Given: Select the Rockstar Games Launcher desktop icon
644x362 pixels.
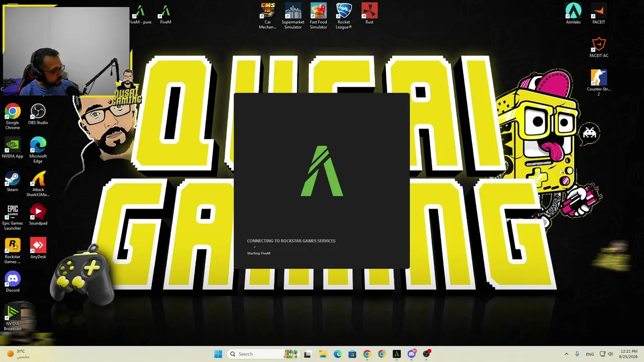Looking at the screenshot, I should point(13,251).
